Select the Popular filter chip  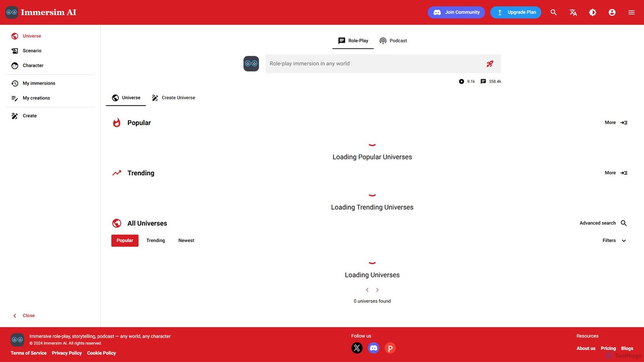click(x=125, y=240)
